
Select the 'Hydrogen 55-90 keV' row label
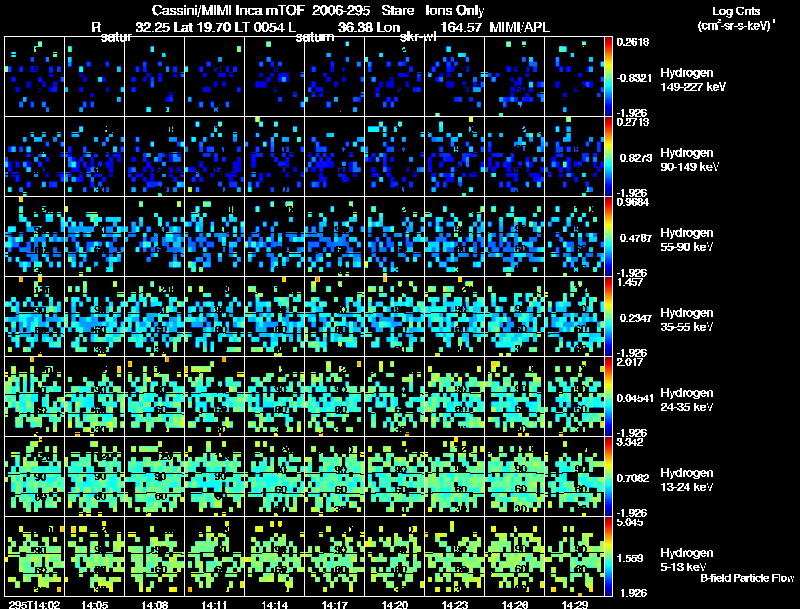[687, 240]
